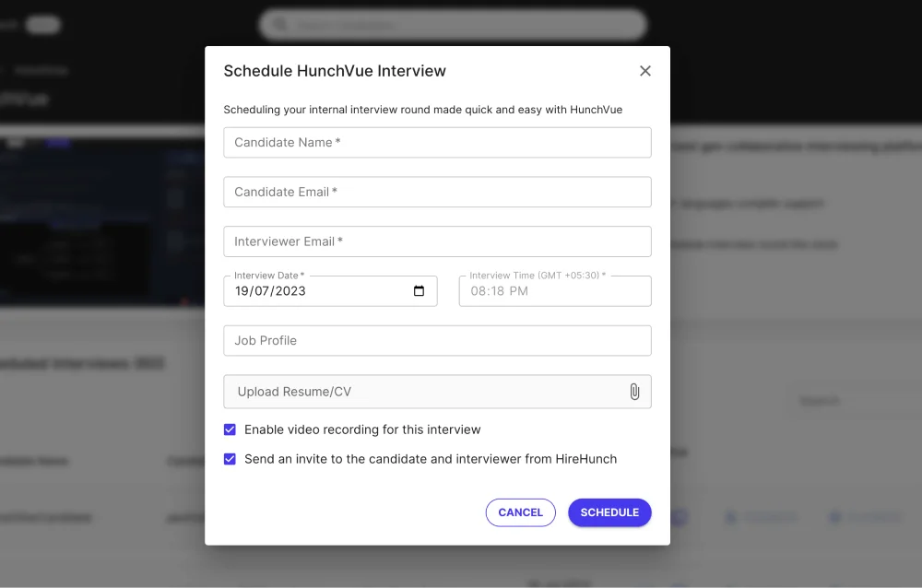The width and height of the screenshot is (922, 588).
Task: Open the Upload Resume/CV file field
Action: tap(424, 392)
